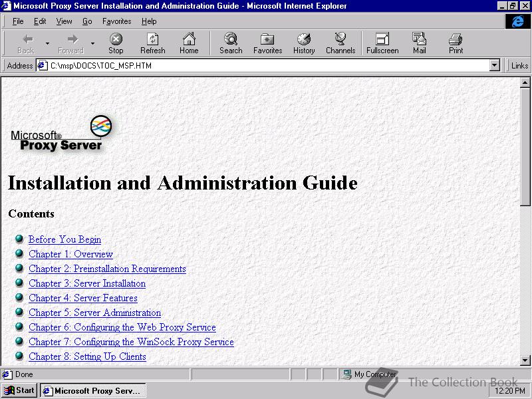
Task: Click the vertical scrollbar down arrow
Action: 525,360
